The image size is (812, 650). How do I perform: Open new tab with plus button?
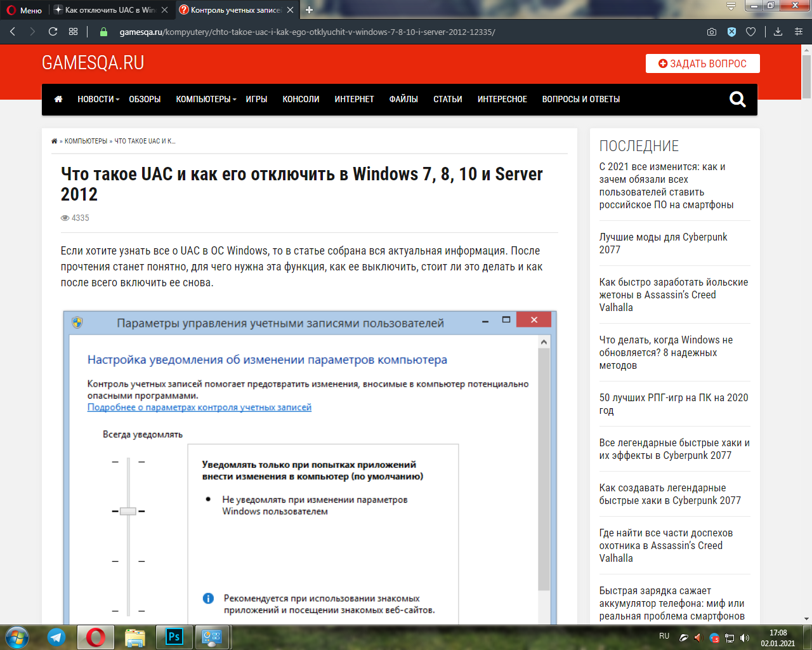tap(309, 10)
